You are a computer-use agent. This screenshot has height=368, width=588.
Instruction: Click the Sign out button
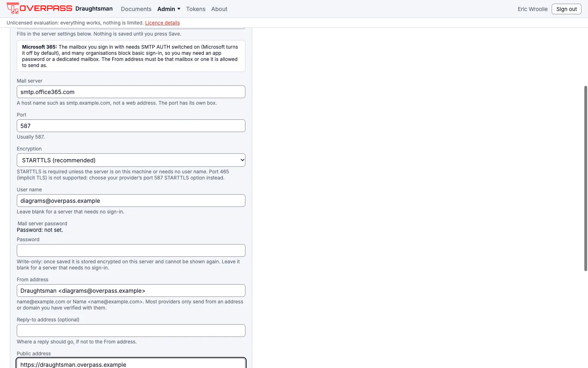566,9
